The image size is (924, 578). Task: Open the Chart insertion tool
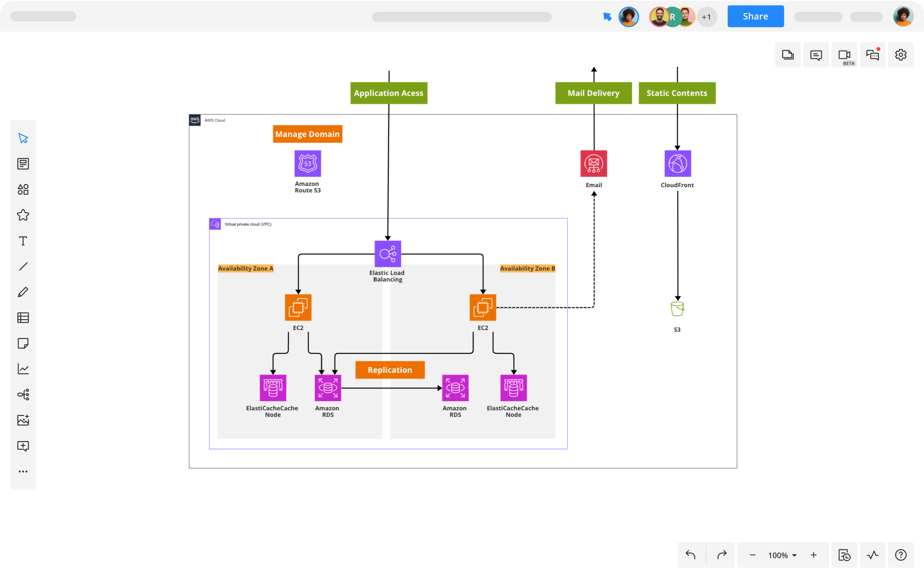(x=23, y=369)
